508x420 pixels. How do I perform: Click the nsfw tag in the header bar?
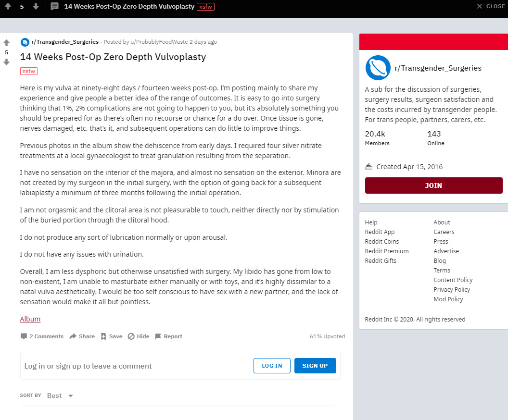[205, 6]
